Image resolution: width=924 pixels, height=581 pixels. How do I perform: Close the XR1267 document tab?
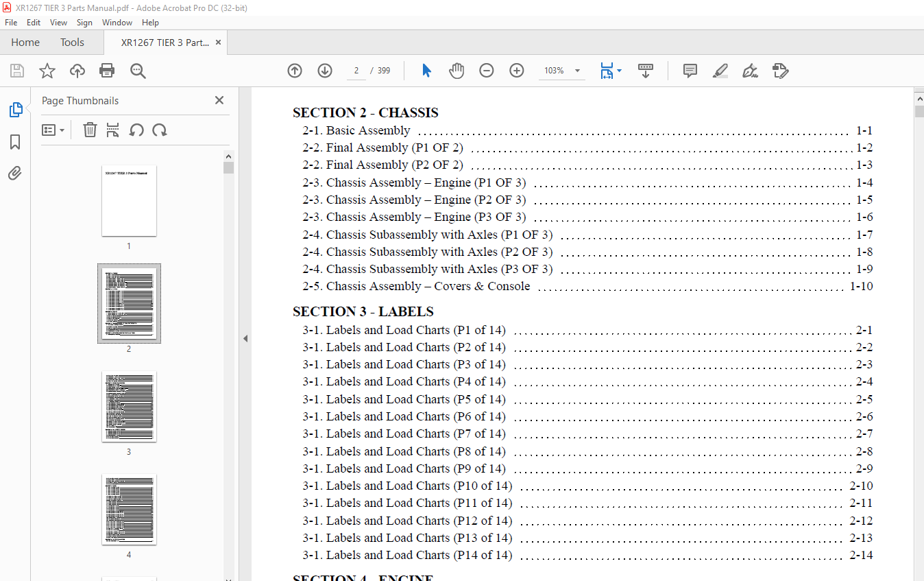point(219,43)
